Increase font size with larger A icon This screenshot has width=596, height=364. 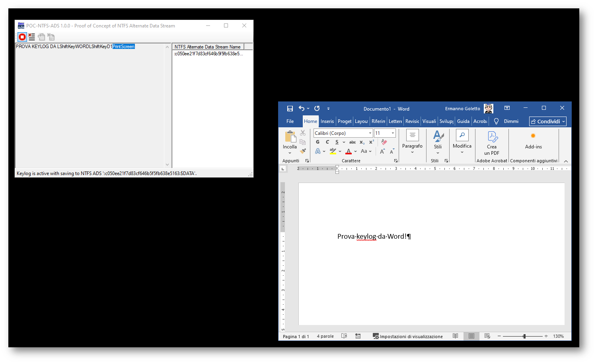click(x=382, y=151)
